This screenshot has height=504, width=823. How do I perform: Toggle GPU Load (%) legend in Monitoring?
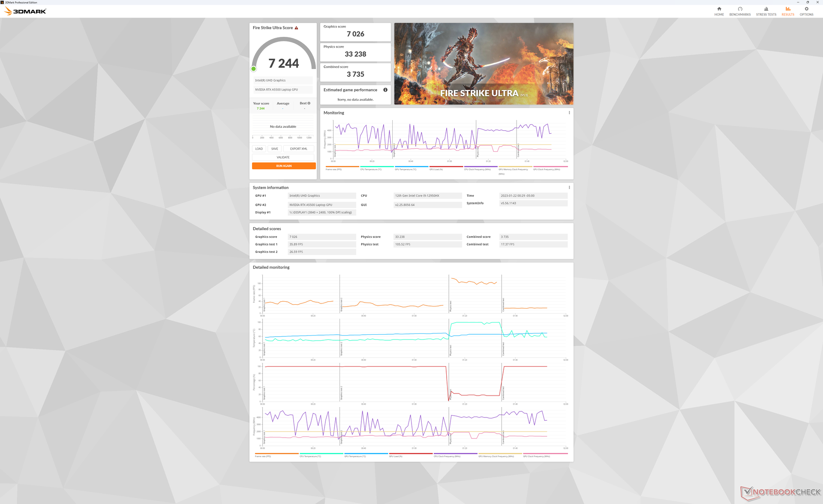coord(436,169)
